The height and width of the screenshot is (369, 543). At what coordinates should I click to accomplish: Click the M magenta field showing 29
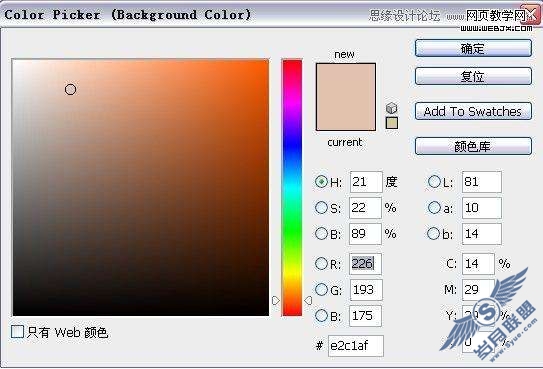(x=478, y=290)
